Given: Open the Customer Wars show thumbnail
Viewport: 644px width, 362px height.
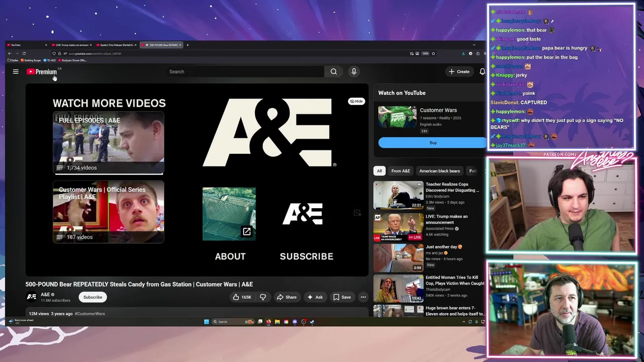Looking at the screenshot, I should click(397, 118).
